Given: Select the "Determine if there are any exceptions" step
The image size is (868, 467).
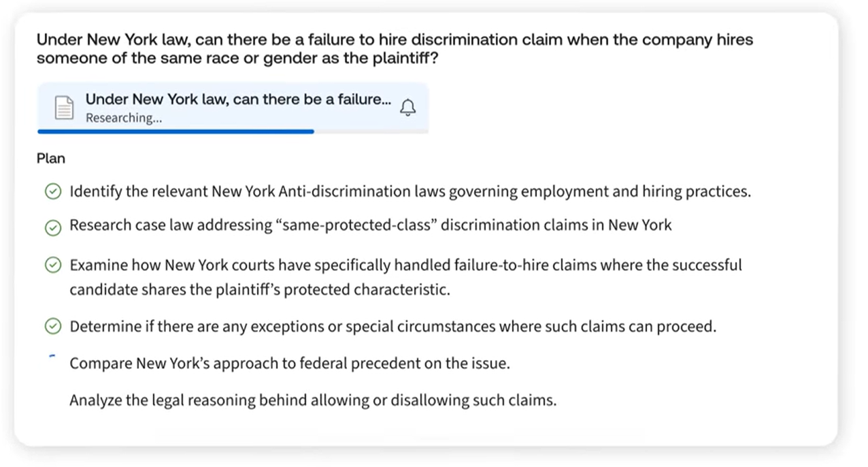Looking at the screenshot, I should 393,327.
